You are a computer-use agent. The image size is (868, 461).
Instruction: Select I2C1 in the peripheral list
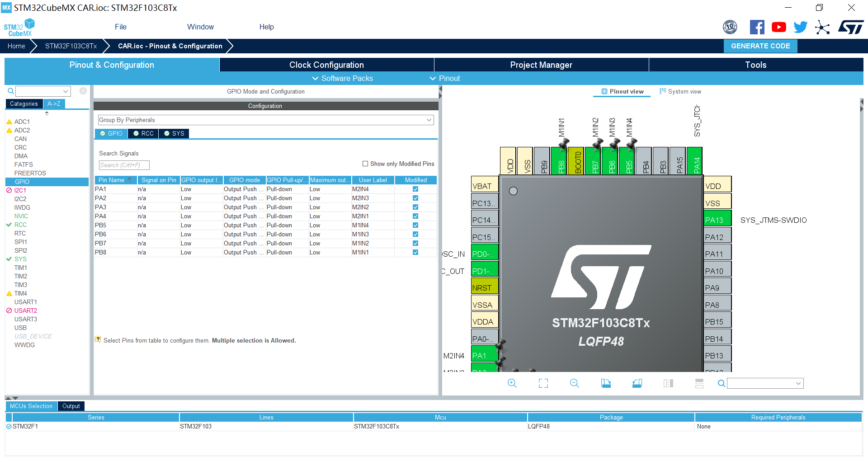(x=20, y=190)
